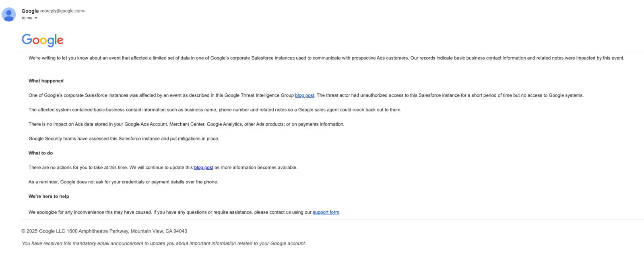
Task: Click the 'What to do' heading
Action: [x=41, y=153]
